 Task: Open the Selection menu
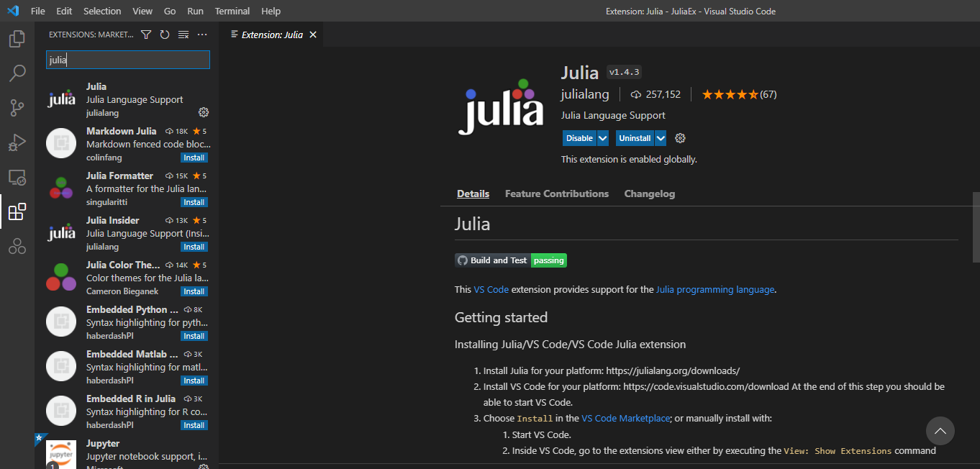102,11
